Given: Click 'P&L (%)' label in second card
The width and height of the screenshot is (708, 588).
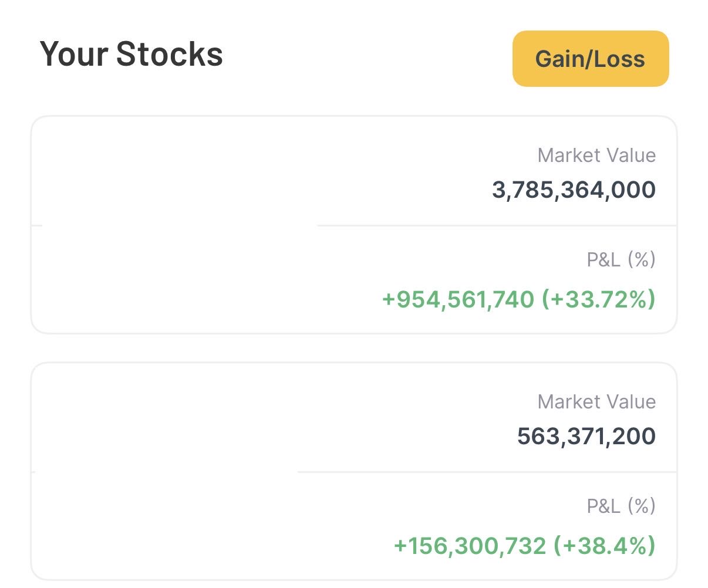Looking at the screenshot, I should (621, 506).
